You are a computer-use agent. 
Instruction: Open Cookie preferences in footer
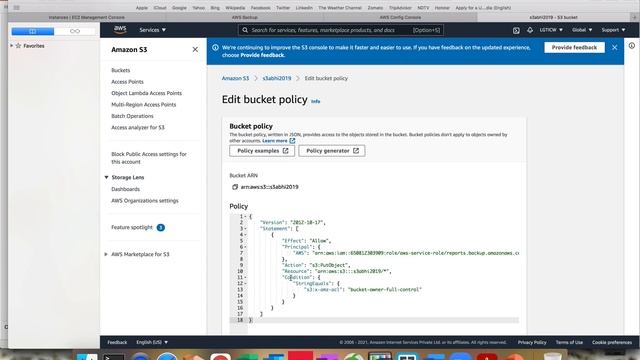pos(612,342)
